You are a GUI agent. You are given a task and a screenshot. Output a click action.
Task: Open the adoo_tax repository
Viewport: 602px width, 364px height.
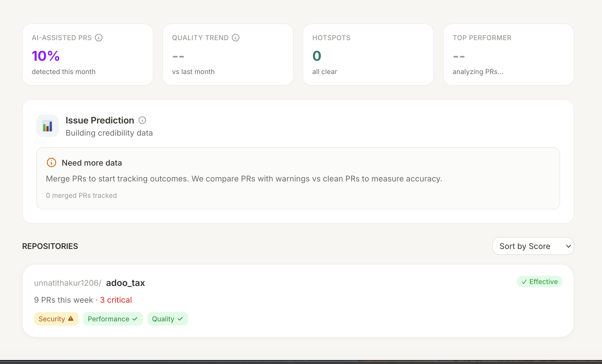point(125,283)
